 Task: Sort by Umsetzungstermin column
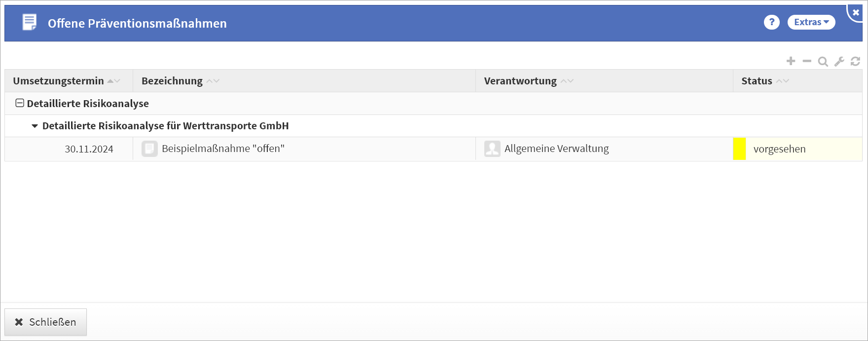click(x=59, y=81)
